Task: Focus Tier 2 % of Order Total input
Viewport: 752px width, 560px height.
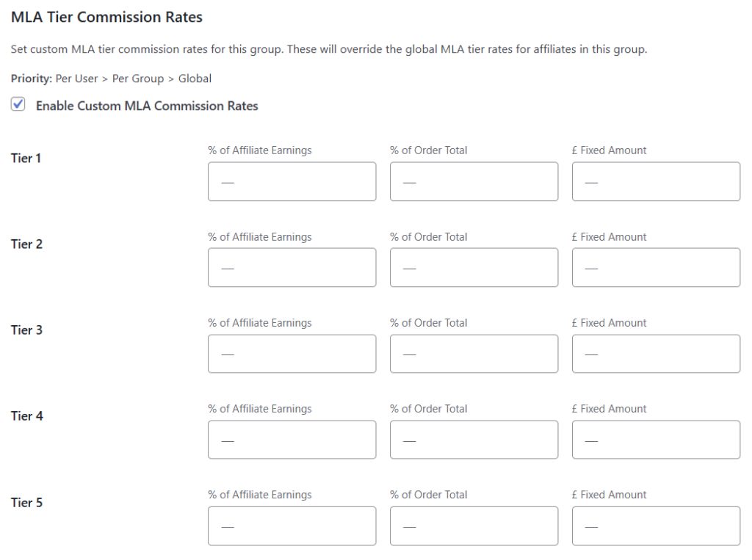Action: [474, 267]
